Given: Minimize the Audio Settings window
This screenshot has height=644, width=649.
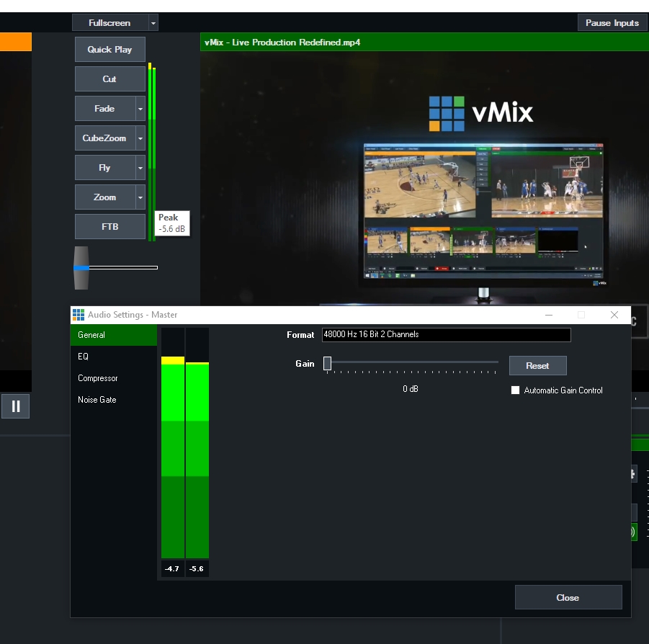Looking at the screenshot, I should [x=549, y=315].
